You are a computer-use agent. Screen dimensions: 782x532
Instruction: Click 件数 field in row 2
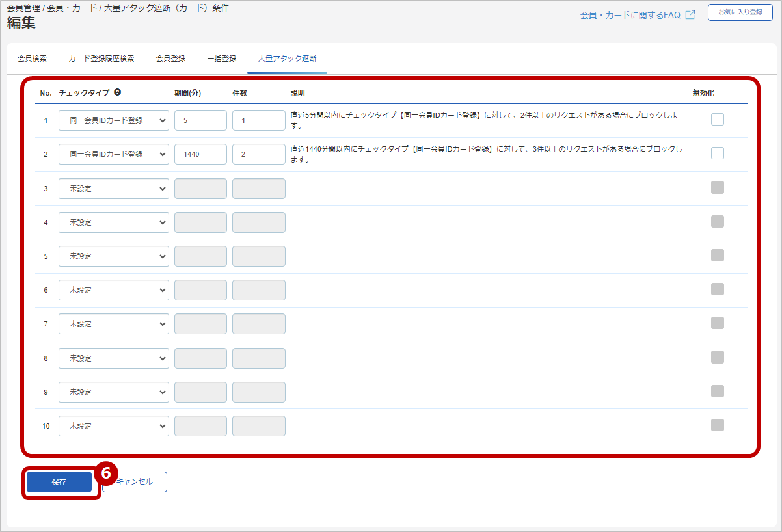click(259, 154)
